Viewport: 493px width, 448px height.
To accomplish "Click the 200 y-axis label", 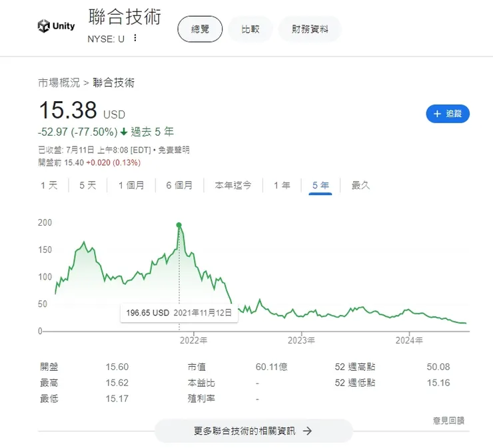I will 45,223.
